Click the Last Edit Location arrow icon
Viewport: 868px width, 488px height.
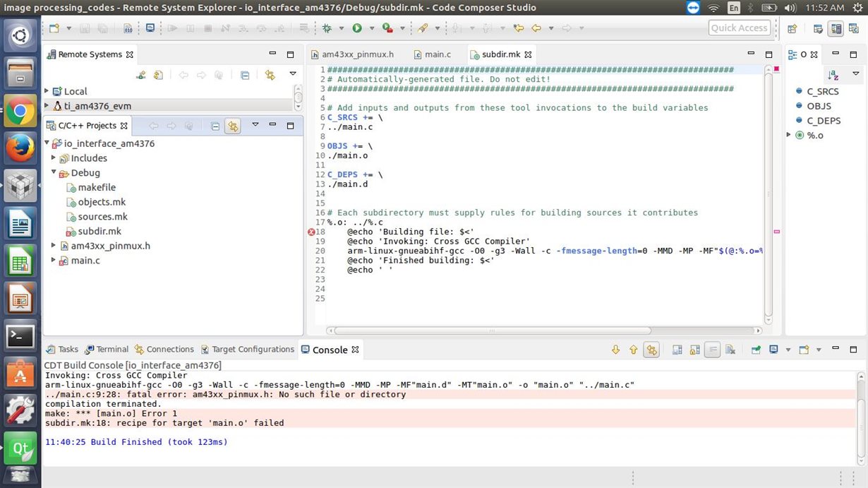pyautogui.click(x=519, y=28)
